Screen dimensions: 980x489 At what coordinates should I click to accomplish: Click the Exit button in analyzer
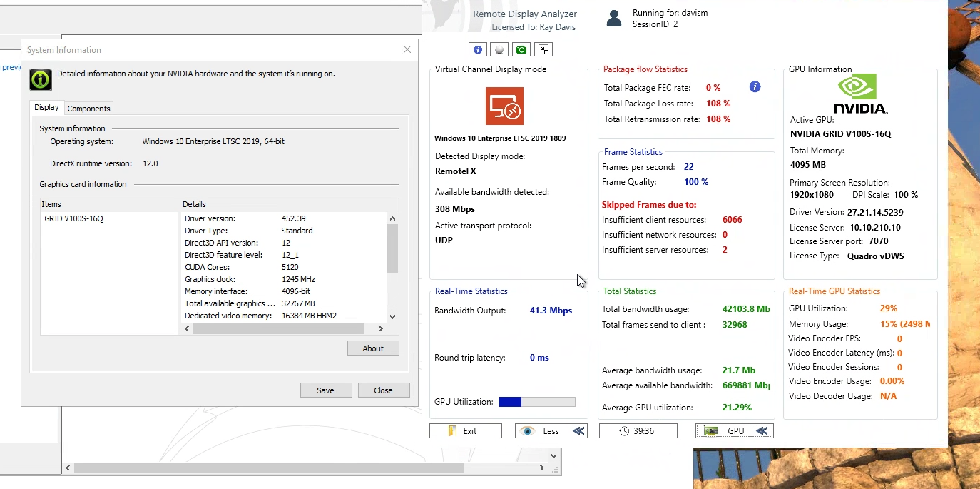466,431
